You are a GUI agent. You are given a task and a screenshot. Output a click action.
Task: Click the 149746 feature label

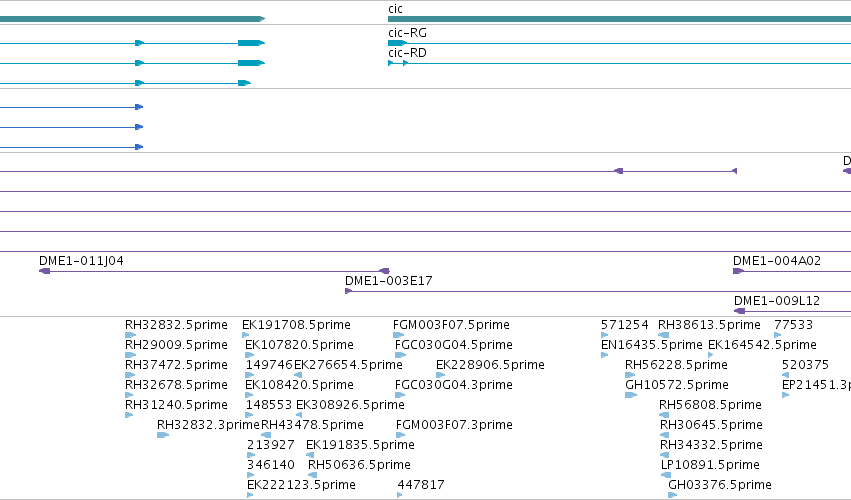(269, 365)
